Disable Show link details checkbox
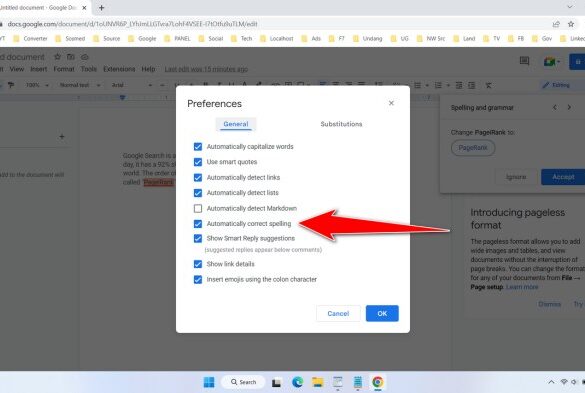The image size is (585, 393). pyautogui.click(x=198, y=264)
